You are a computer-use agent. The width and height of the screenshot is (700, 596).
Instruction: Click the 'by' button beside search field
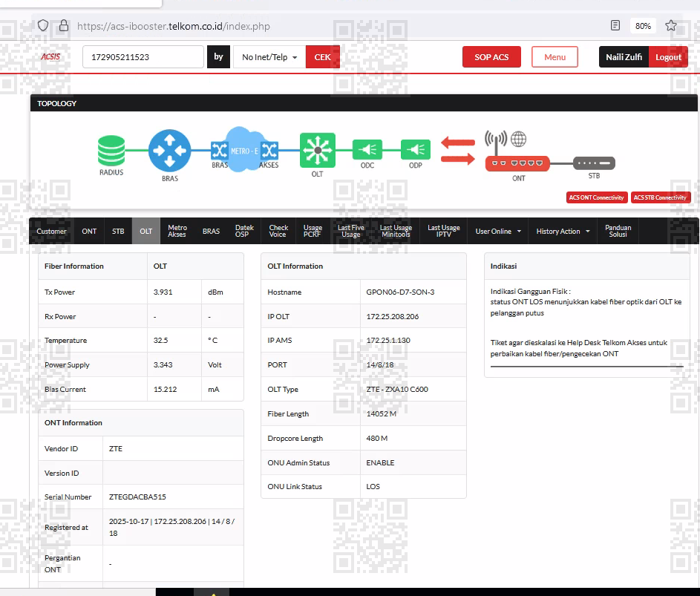(218, 56)
